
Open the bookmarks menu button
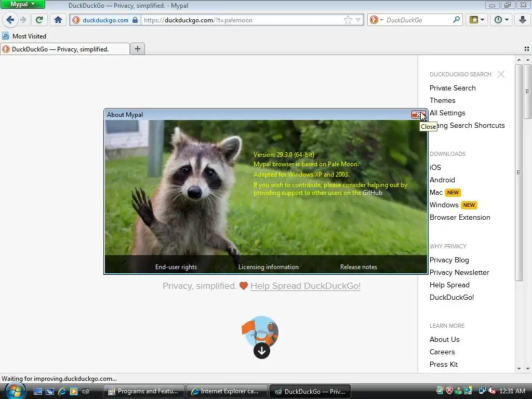click(x=477, y=20)
